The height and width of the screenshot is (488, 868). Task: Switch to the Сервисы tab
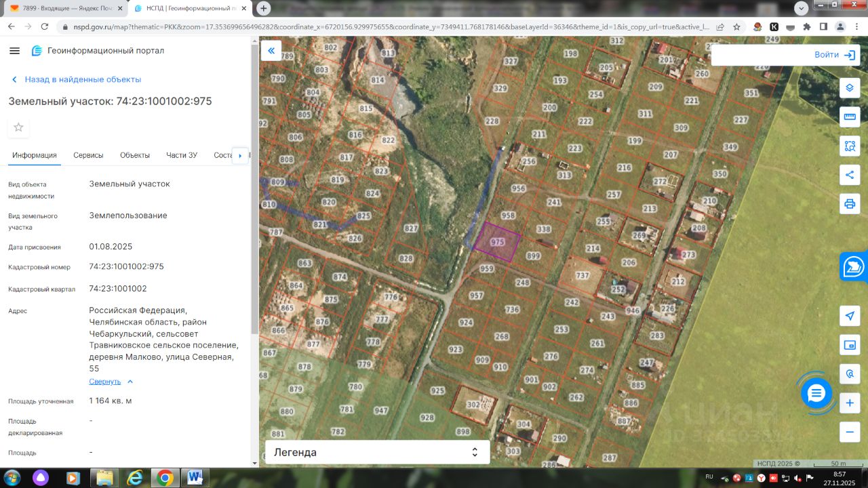tap(88, 155)
